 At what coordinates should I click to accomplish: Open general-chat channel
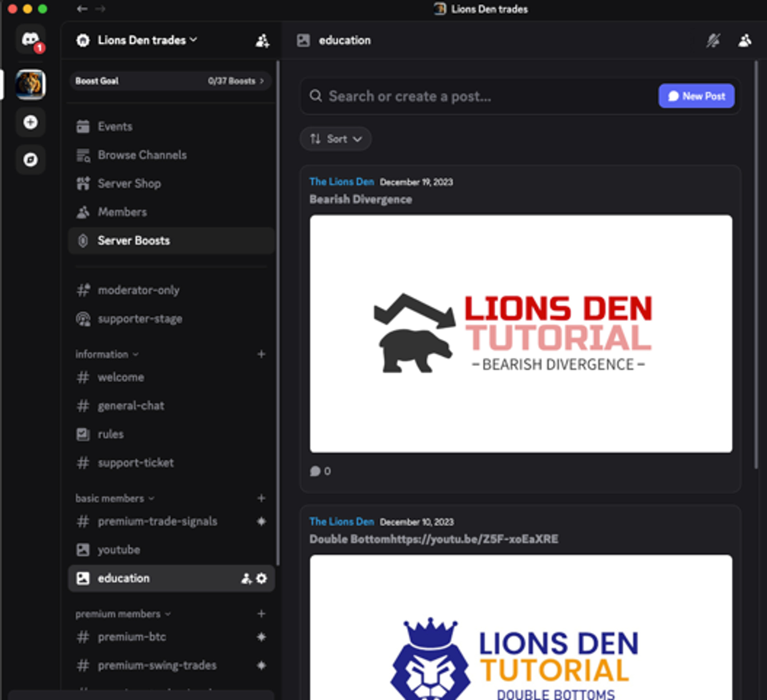tap(172, 406)
